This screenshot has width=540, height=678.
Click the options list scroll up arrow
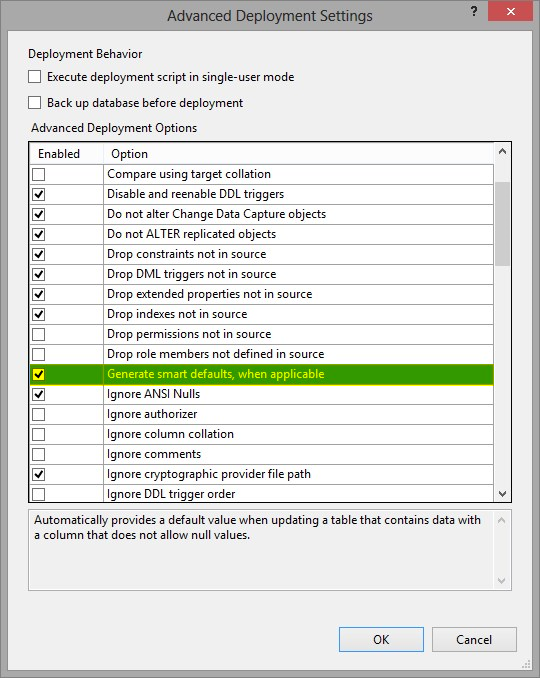click(502, 152)
